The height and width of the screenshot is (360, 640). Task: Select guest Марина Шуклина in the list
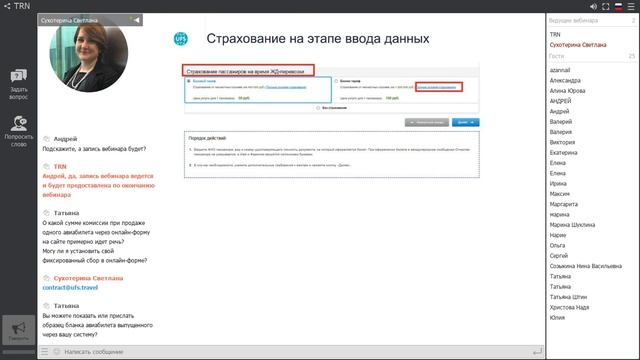point(572,225)
